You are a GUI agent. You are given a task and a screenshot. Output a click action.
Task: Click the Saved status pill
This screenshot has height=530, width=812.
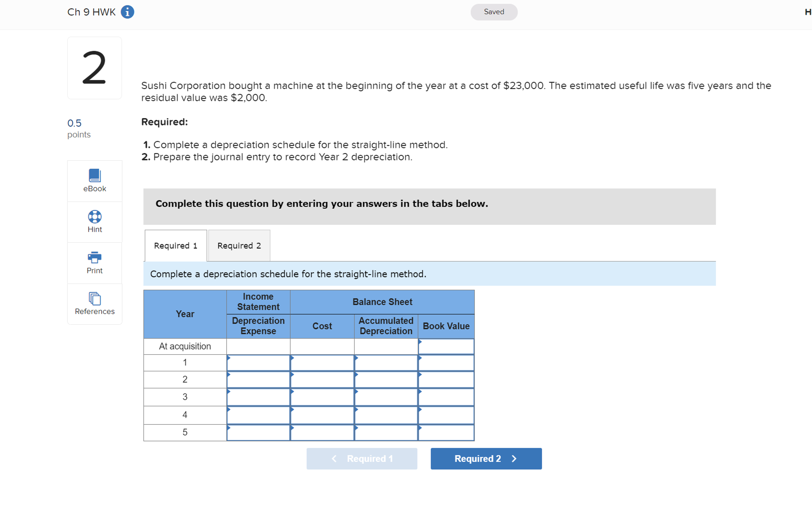point(494,12)
